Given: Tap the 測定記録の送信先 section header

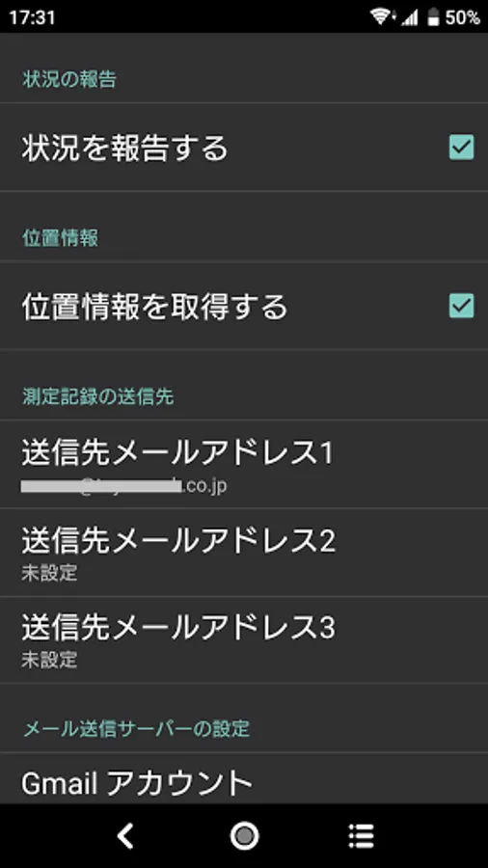Looking at the screenshot, I should pos(98,396).
